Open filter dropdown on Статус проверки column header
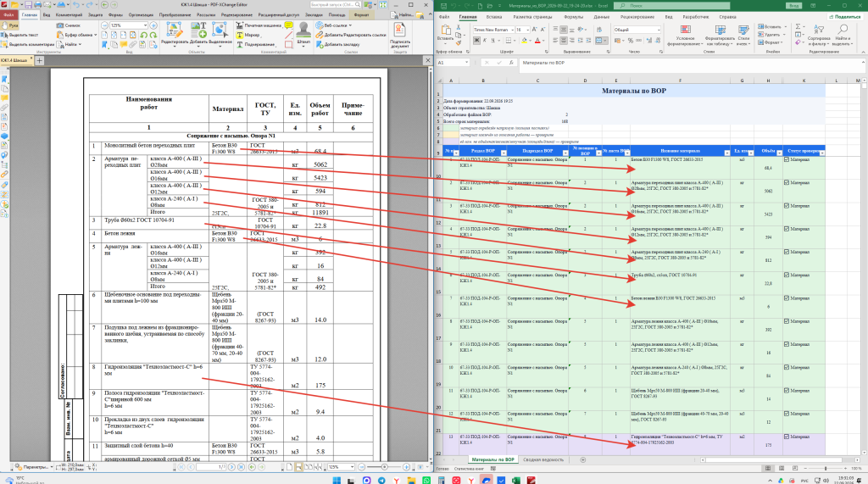Viewport: 868px width, 484px height. (822, 153)
